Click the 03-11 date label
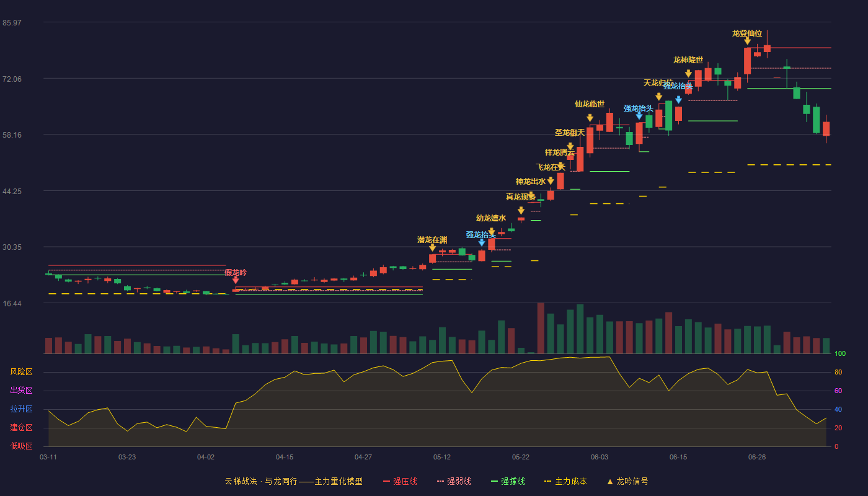 [x=48, y=457]
